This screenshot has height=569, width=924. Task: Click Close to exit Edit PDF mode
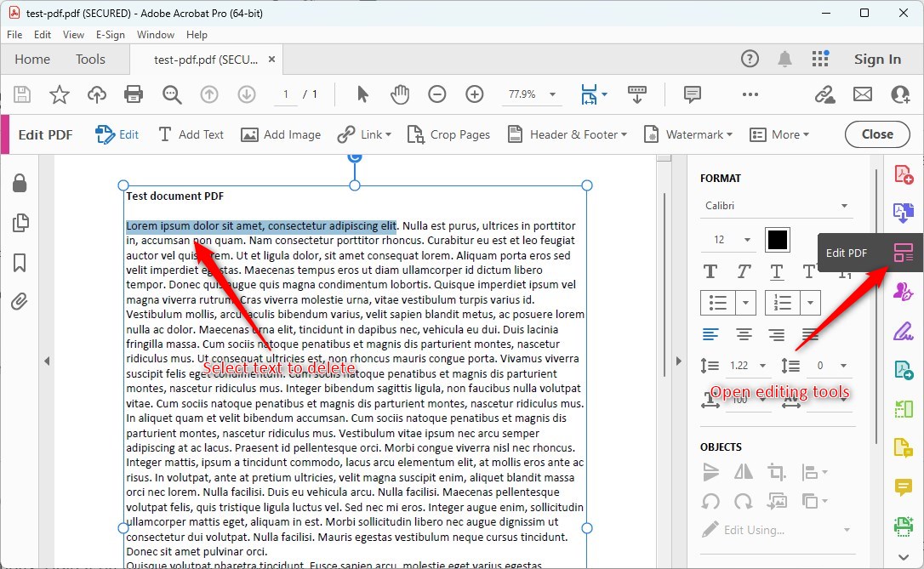click(x=877, y=134)
